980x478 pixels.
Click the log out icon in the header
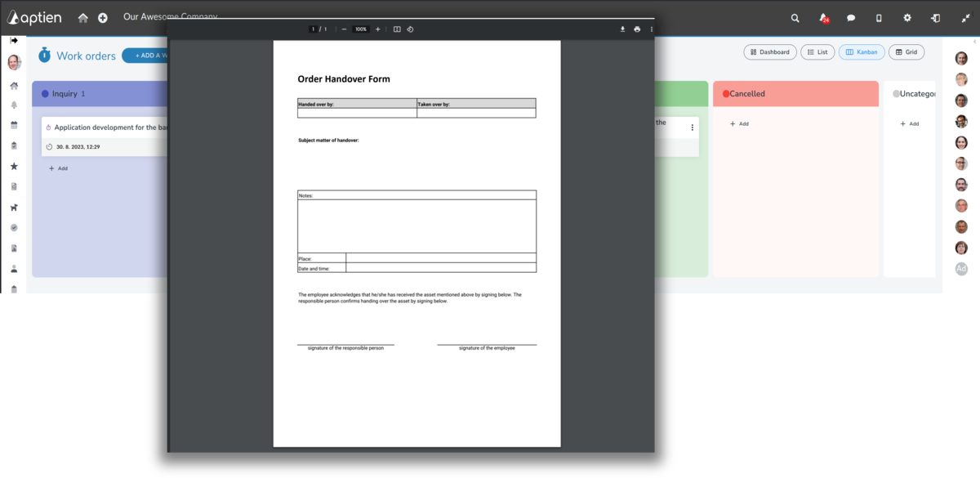click(x=935, y=18)
